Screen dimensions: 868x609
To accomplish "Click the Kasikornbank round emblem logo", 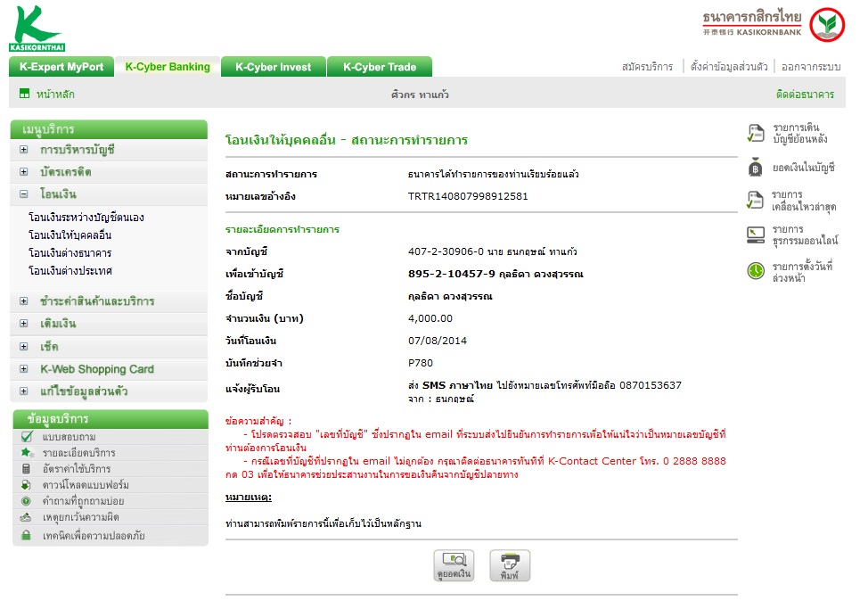I will coord(827,24).
